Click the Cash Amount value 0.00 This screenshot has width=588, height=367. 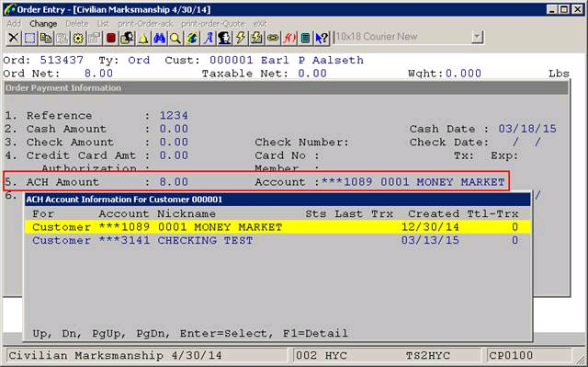pyautogui.click(x=174, y=129)
